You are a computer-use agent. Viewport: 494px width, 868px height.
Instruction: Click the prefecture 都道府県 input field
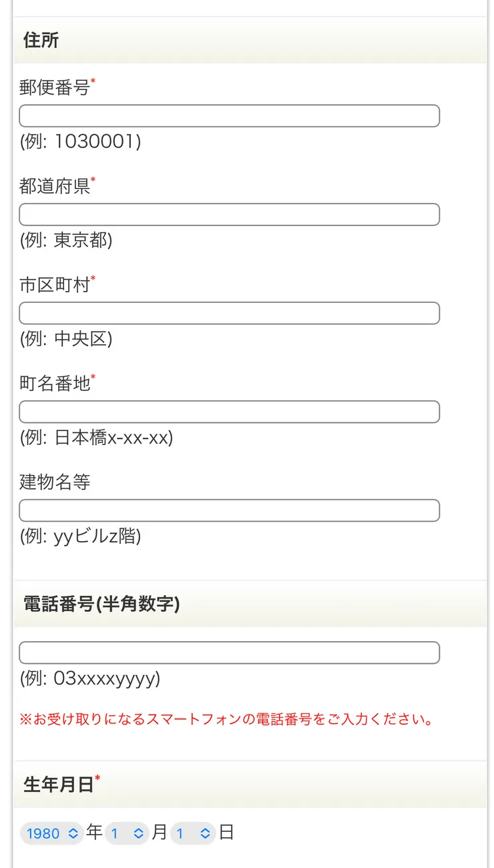click(x=230, y=214)
